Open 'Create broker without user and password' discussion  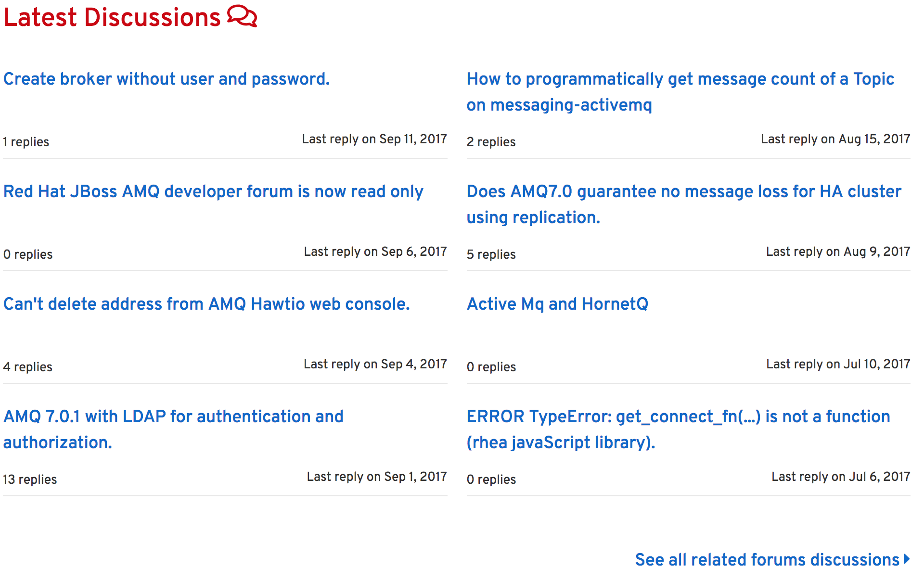[x=167, y=79]
